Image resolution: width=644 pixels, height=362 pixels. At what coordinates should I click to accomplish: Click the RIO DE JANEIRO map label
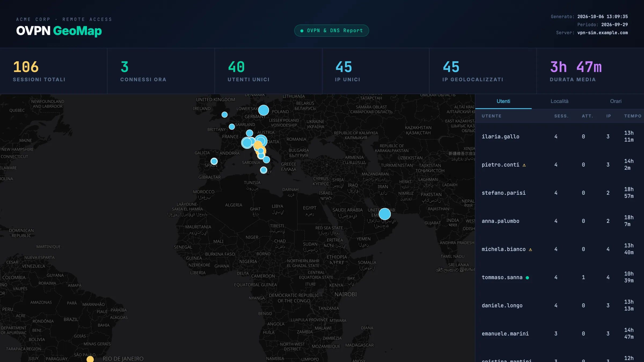tap(123, 359)
